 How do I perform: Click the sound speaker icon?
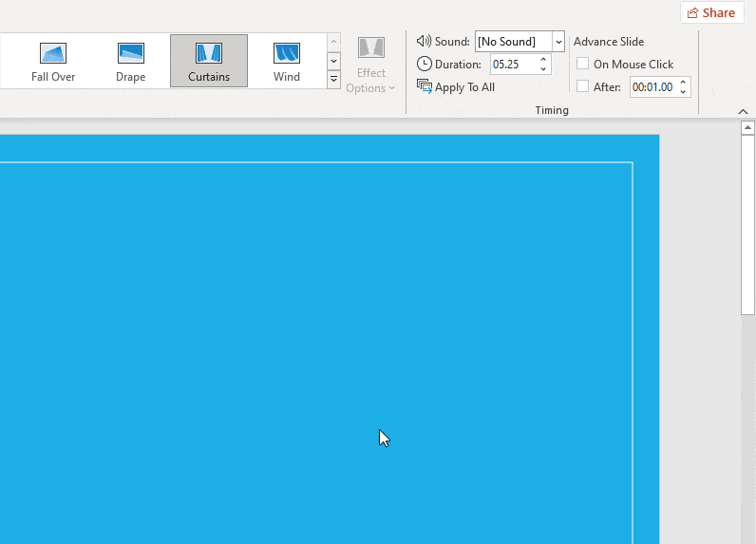[x=424, y=41]
